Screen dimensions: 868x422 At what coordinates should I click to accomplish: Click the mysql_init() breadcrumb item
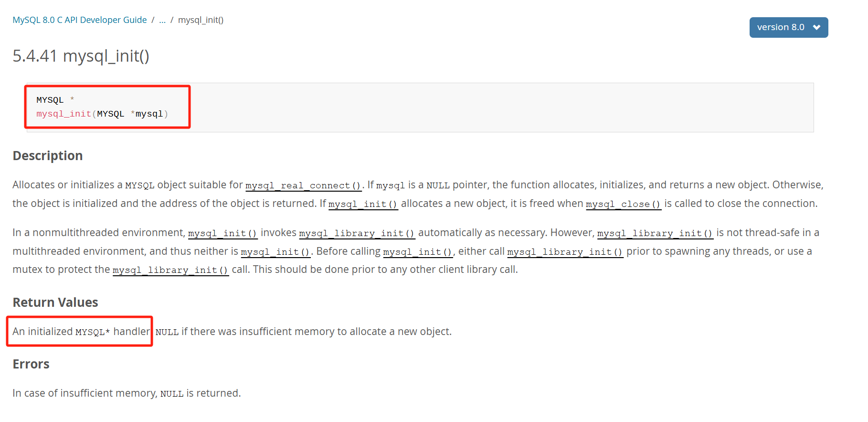tap(201, 20)
